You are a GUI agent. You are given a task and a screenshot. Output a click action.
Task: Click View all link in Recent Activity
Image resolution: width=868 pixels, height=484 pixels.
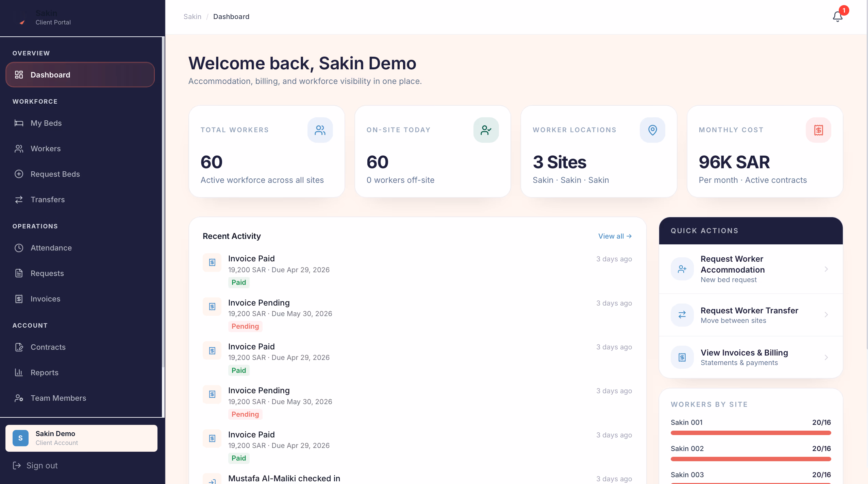[x=615, y=236]
